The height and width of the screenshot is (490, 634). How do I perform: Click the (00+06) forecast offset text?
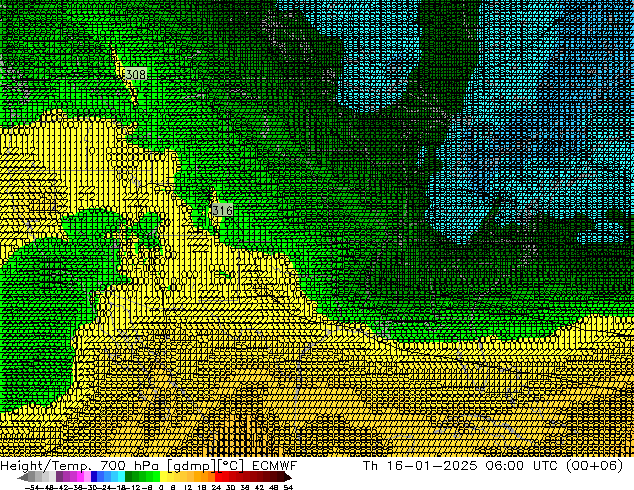click(594, 466)
